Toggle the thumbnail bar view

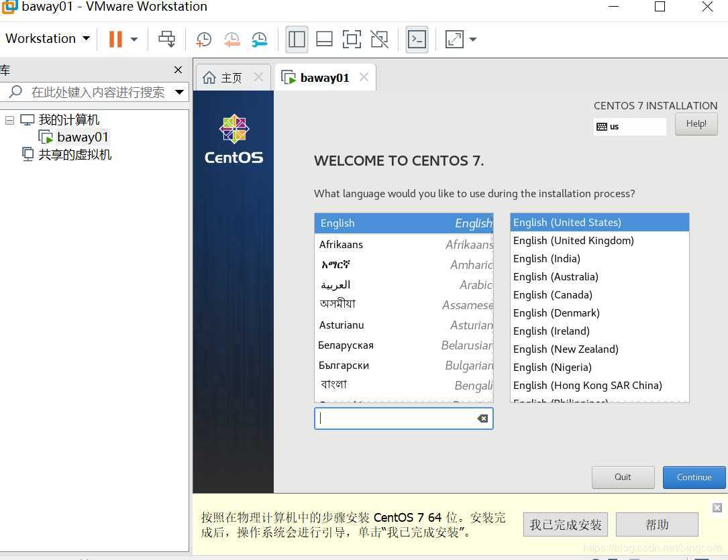[x=324, y=40]
